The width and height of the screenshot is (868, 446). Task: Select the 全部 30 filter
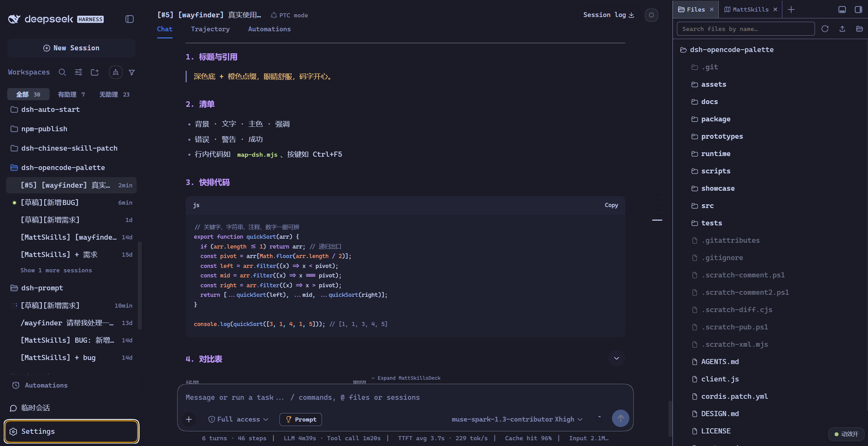(x=28, y=95)
